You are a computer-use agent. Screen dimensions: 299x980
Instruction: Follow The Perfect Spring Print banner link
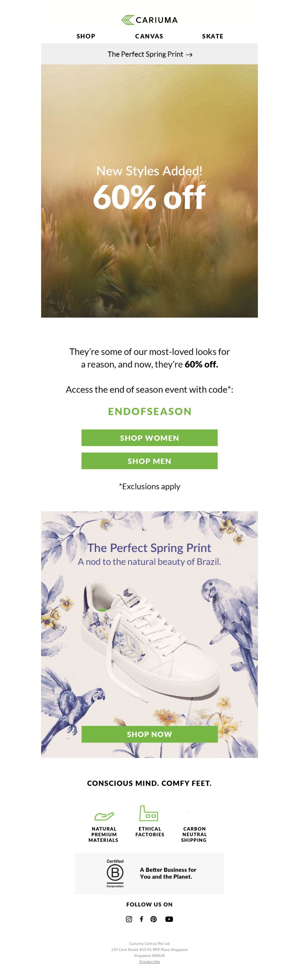tap(149, 54)
